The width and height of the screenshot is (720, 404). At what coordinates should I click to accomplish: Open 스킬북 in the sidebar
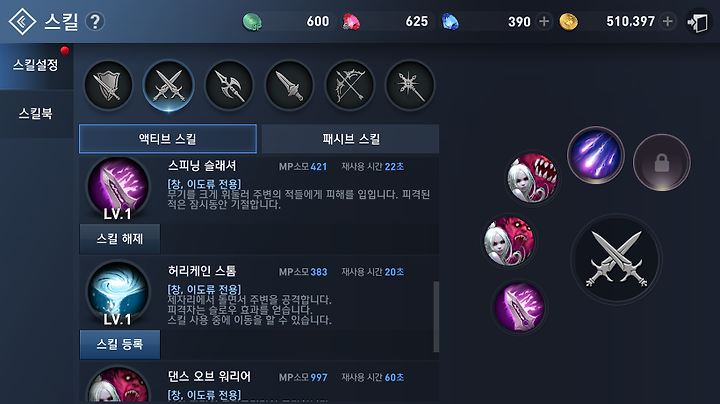click(36, 113)
